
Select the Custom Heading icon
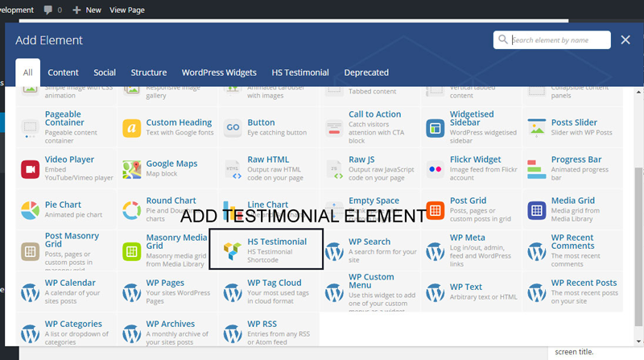coord(131,128)
